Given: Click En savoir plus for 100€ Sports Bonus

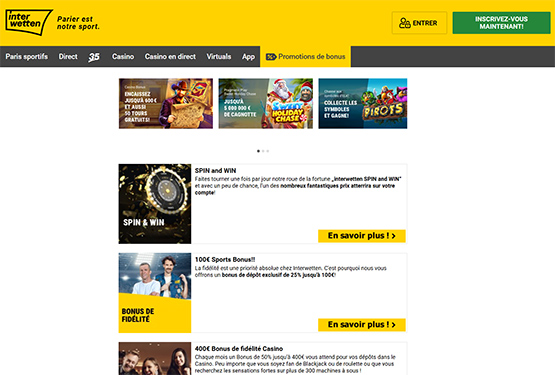Looking at the screenshot, I should tap(362, 325).
